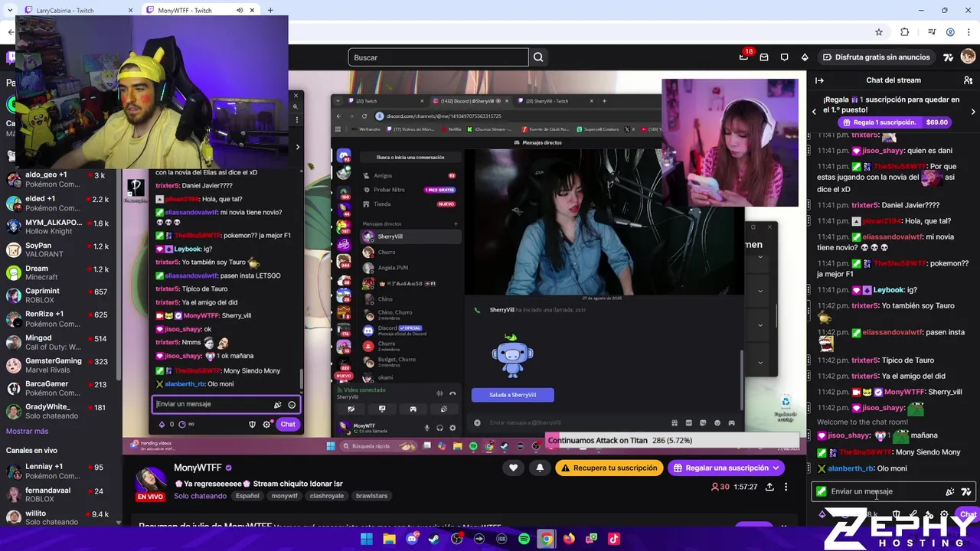Click Mostrar más in followed channels list
The image size is (980, 551).
click(28, 431)
